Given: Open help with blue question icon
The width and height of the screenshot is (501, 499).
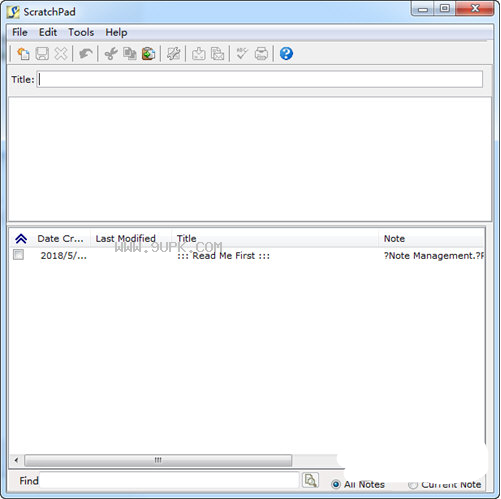Looking at the screenshot, I should (286, 54).
